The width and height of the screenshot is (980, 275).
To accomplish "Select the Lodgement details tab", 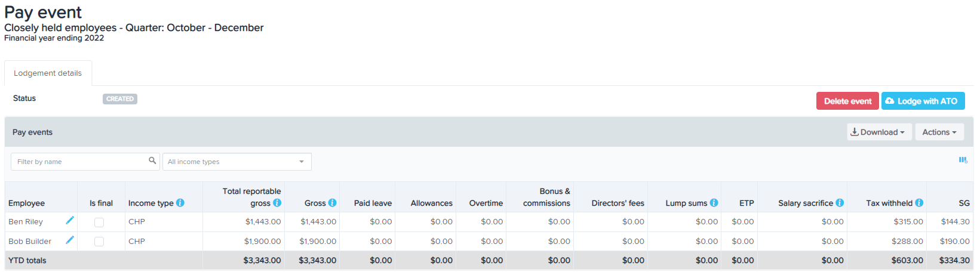I will (x=48, y=73).
